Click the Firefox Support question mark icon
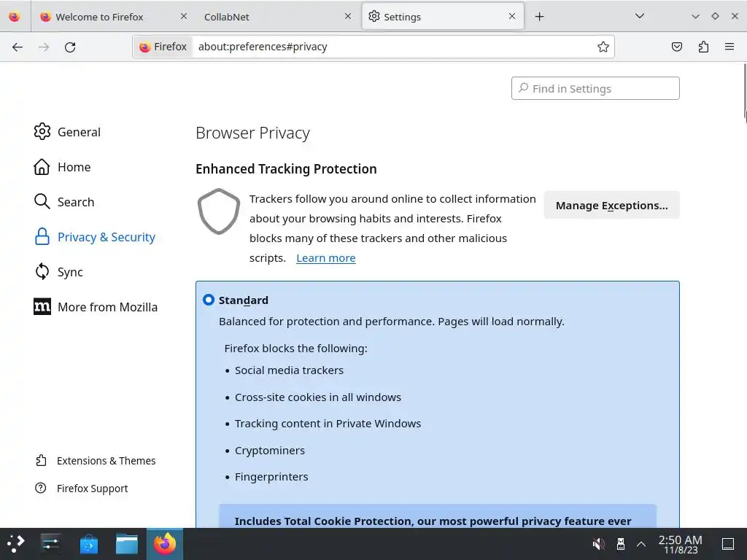 (x=41, y=488)
